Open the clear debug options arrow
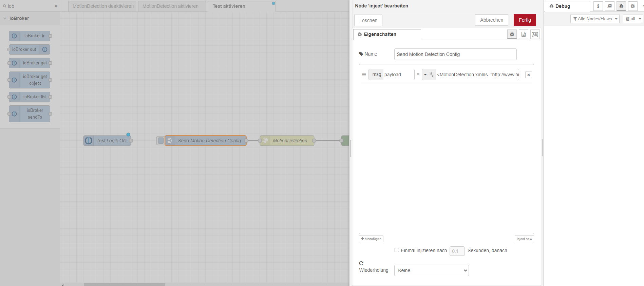 click(640, 19)
